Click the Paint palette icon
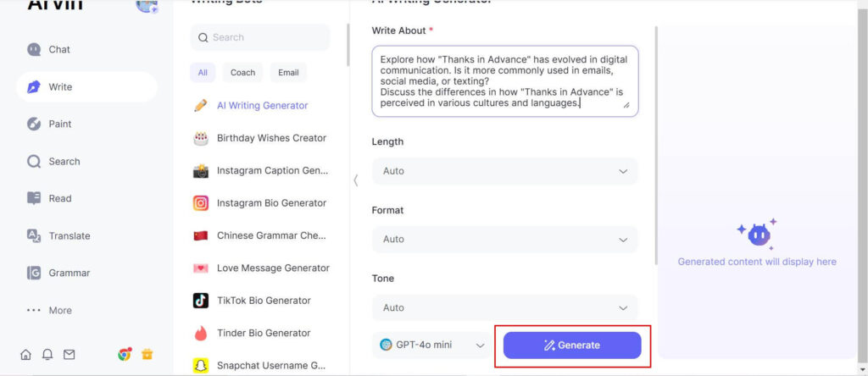The image size is (868, 376). [34, 124]
